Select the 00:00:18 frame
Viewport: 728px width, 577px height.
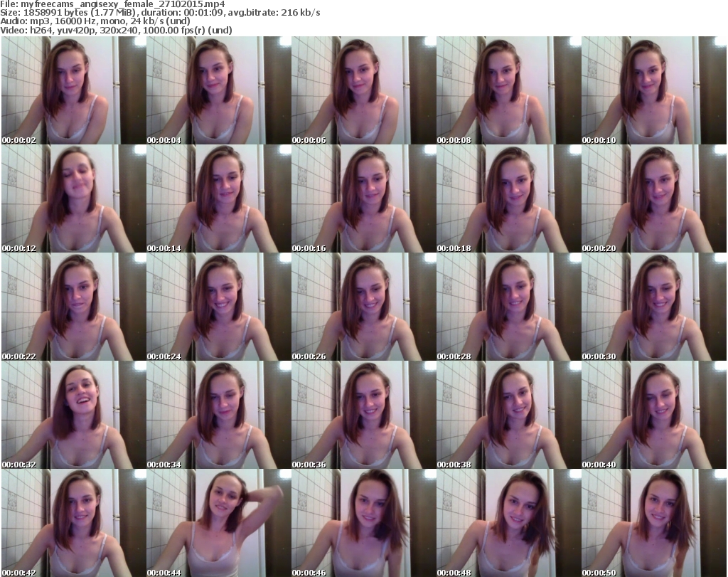tap(509, 198)
